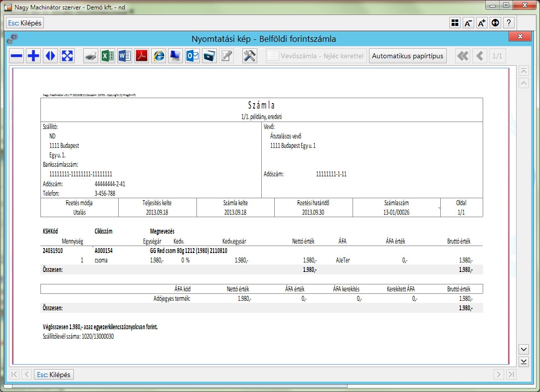Click the fit whole page icon
Image resolution: width=540 pixels, height=392 pixels.
coord(67,56)
